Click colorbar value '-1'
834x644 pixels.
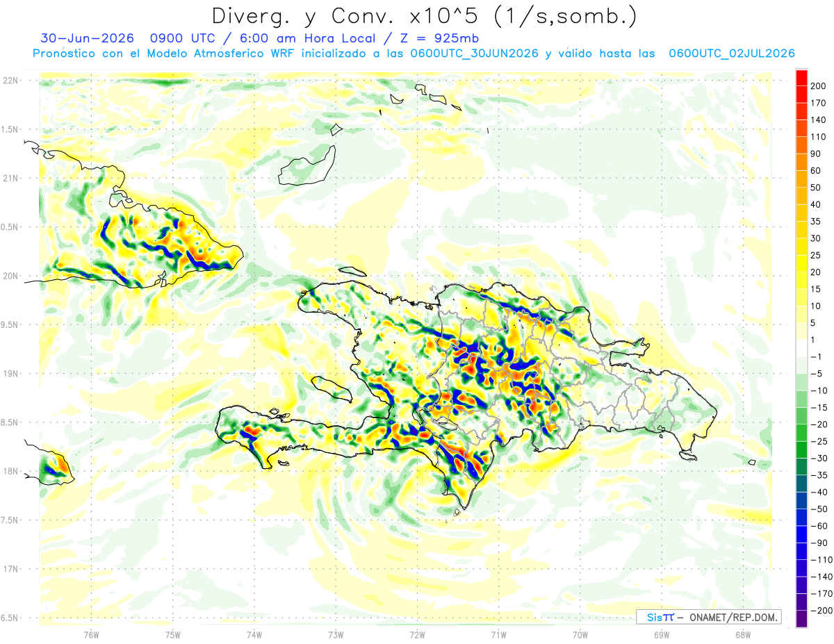[817, 357]
